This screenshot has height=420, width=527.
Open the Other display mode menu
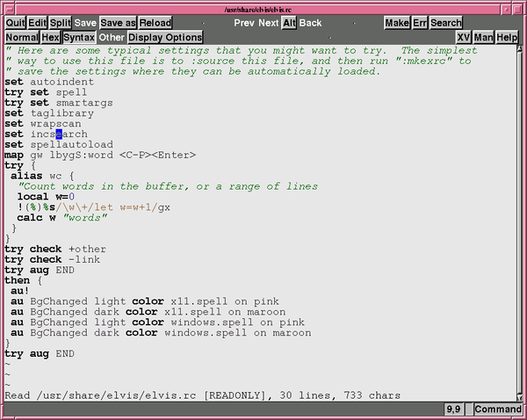(x=112, y=37)
